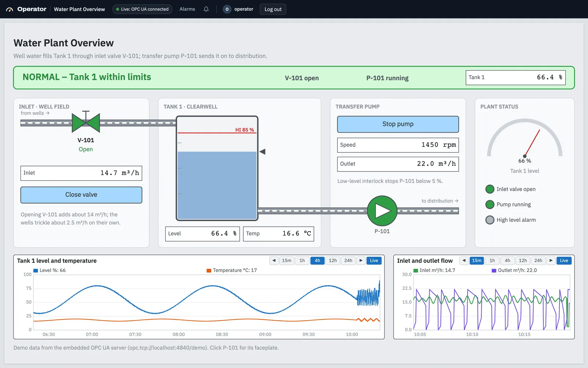Toggle Temperature °C series in legend
The width and height of the screenshot is (588, 368).
pos(232,270)
